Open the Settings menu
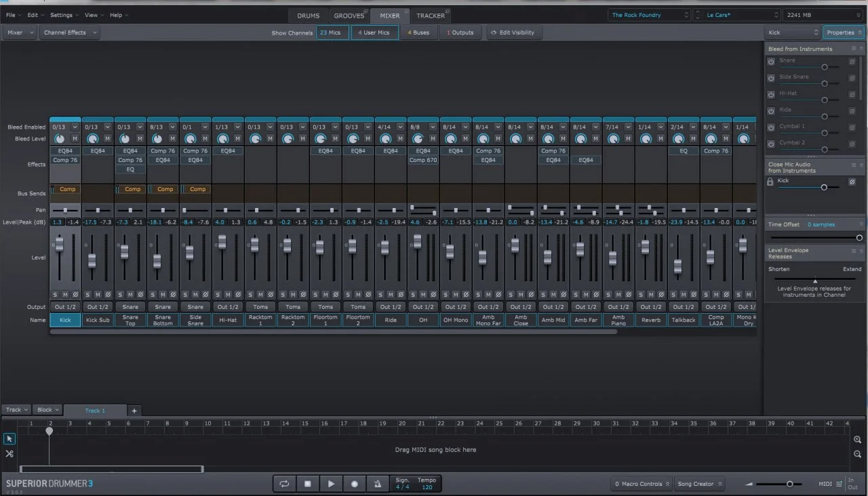Viewport: 868px width, 496px height. click(x=64, y=15)
